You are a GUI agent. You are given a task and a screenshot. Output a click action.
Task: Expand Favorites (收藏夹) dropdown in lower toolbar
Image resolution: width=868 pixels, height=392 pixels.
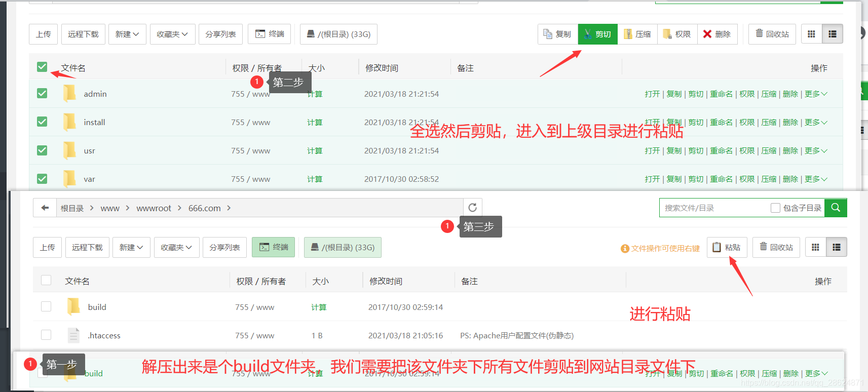pos(176,247)
